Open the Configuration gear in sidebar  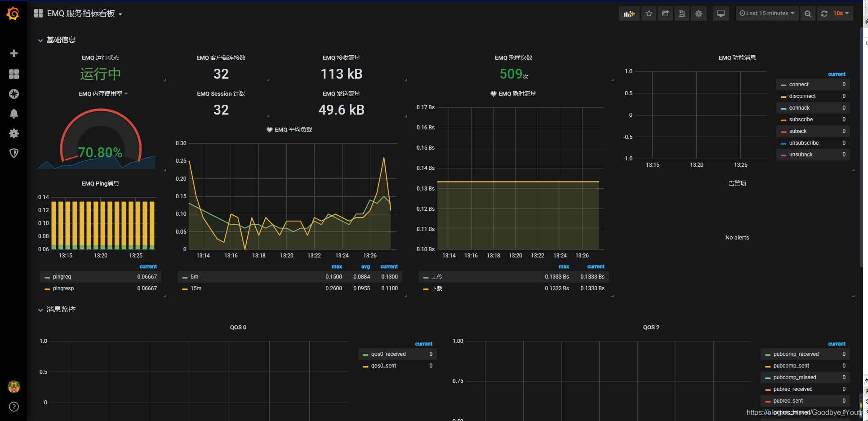click(x=14, y=133)
